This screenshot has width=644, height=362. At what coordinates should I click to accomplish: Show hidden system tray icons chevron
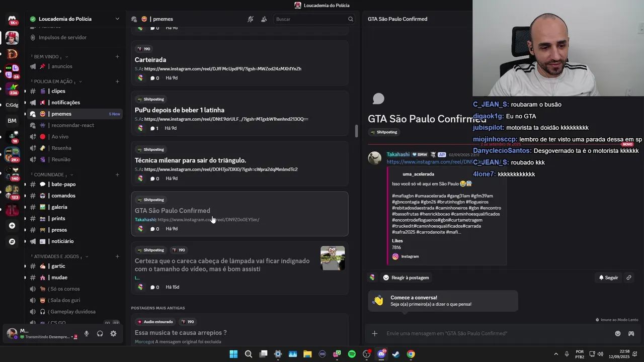[555, 354]
